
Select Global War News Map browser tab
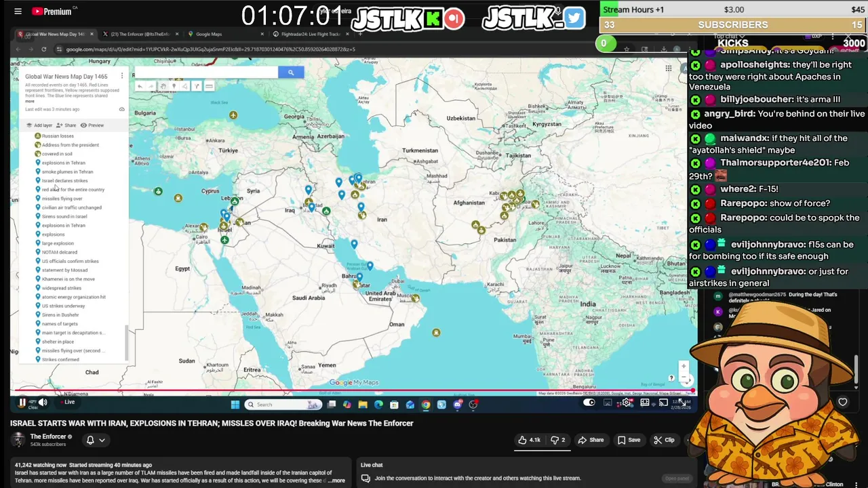point(54,34)
